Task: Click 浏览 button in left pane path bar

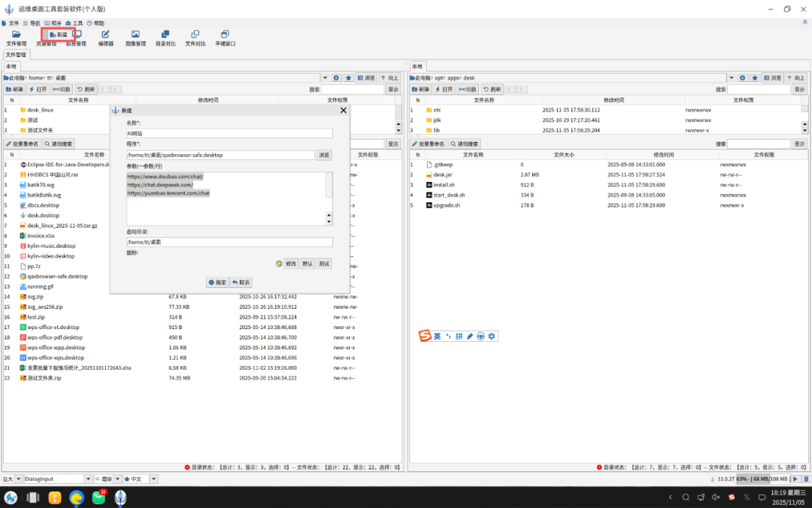Action: point(367,77)
